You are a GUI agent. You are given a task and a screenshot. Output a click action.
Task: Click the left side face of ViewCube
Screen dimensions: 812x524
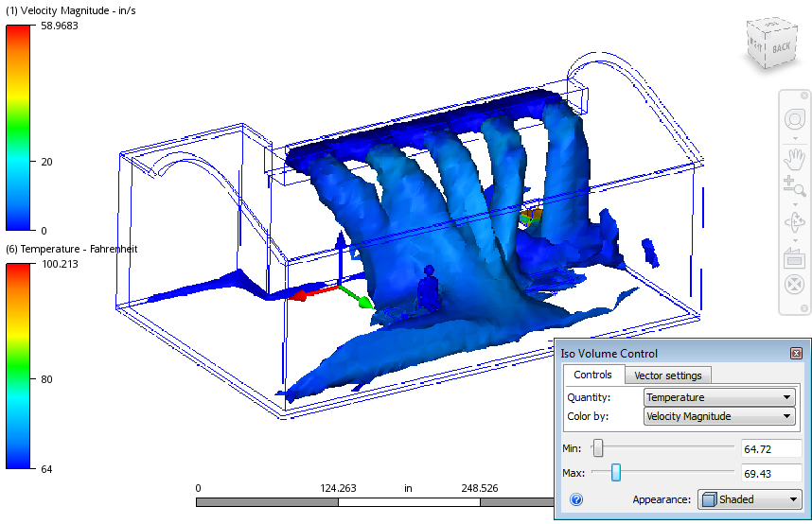point(757,46)
